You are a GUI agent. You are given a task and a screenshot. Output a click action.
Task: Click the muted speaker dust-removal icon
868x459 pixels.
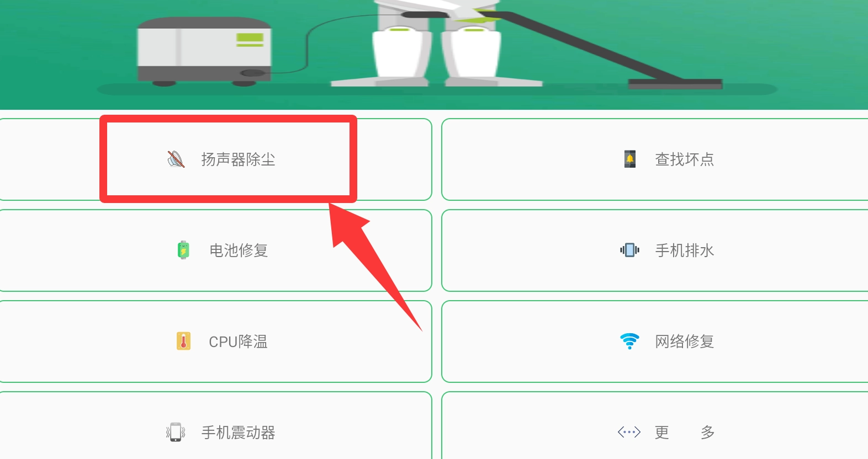pos(176,159)
